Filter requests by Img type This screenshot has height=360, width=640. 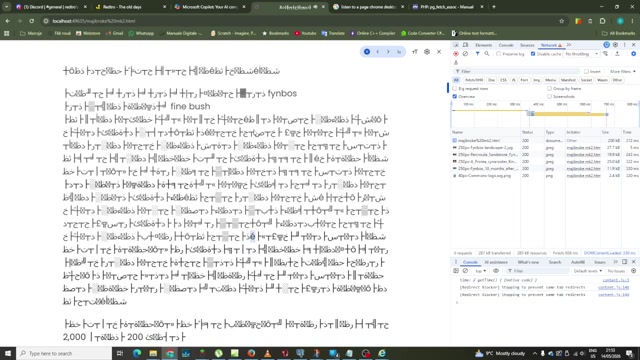point(536,80)
